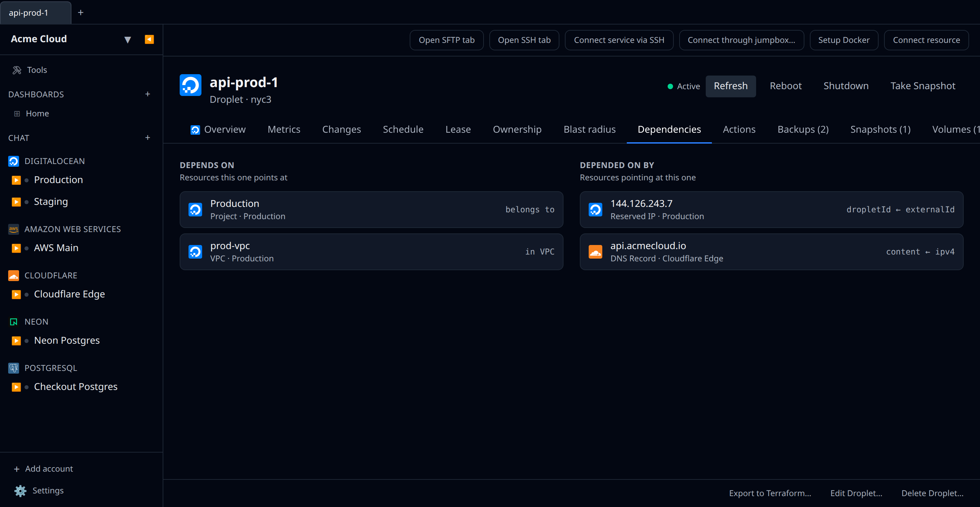Click the api-prod-1 droplet header icon

[190, 85]
